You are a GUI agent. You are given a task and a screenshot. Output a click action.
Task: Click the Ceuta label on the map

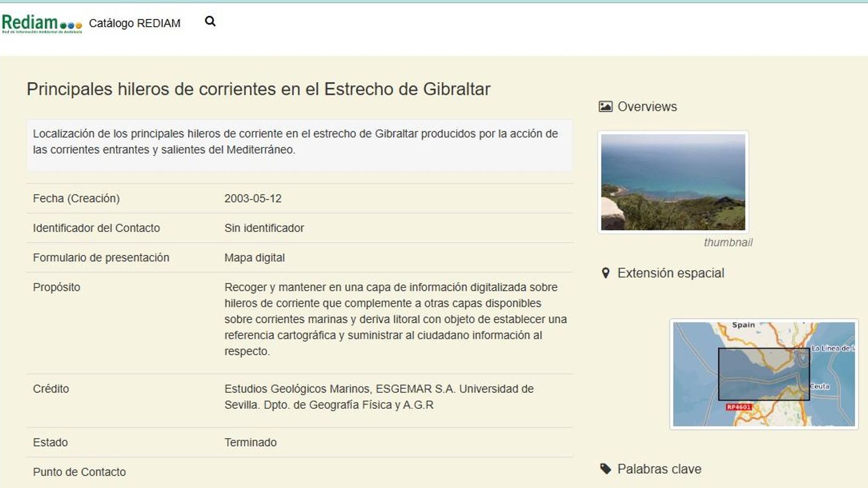tap(820, 387)
